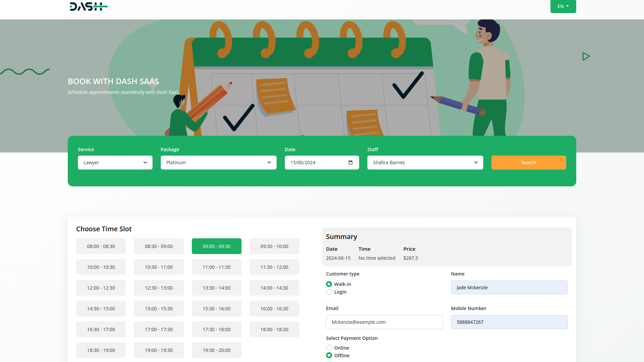Pick the 08:00 - 08:30 time slot
Image resolution: width=644 pixels, height=362 pixels.
tap(101, 246)
